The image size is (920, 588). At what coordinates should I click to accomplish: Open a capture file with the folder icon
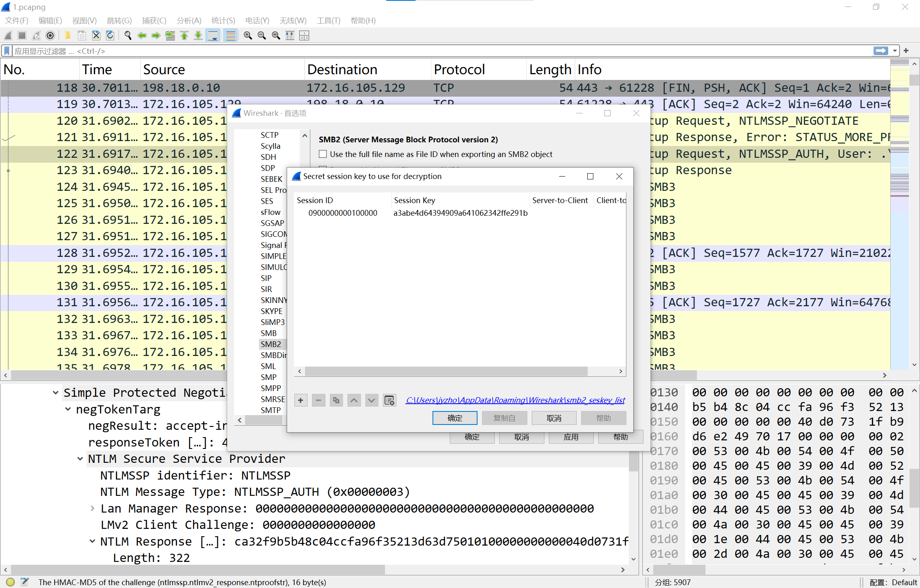[68, 36]
